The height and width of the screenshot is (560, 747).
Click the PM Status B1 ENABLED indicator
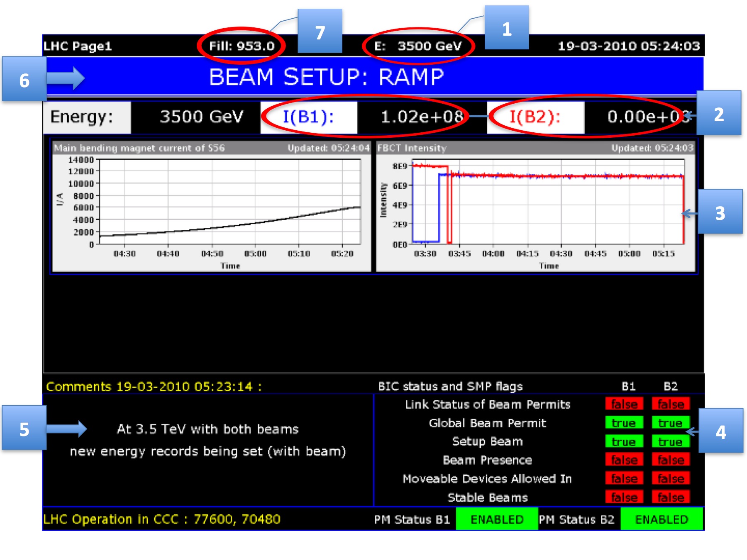(497, 519)
